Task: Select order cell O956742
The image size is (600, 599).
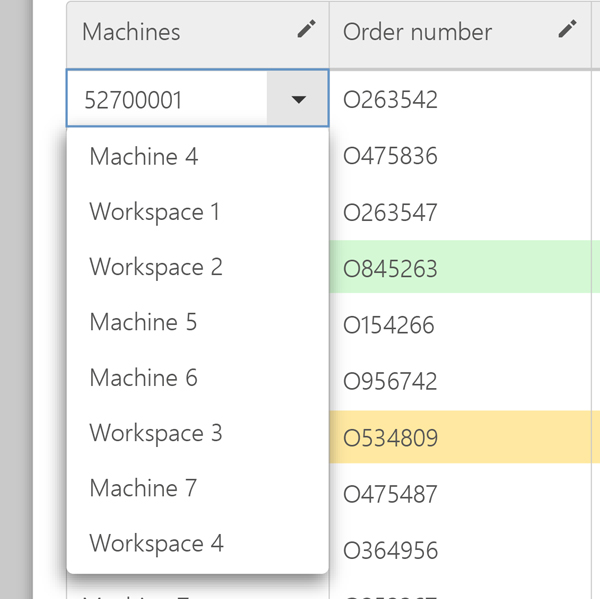Action: click(461, 381)
